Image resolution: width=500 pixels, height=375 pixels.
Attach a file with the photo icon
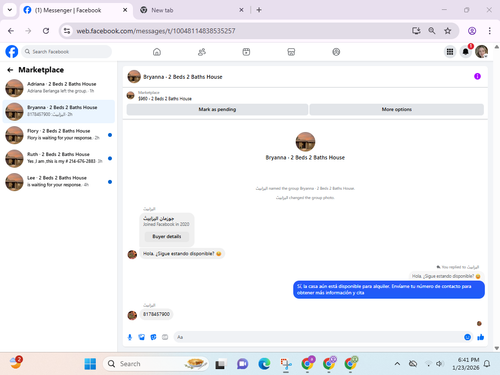click(142, 337)
